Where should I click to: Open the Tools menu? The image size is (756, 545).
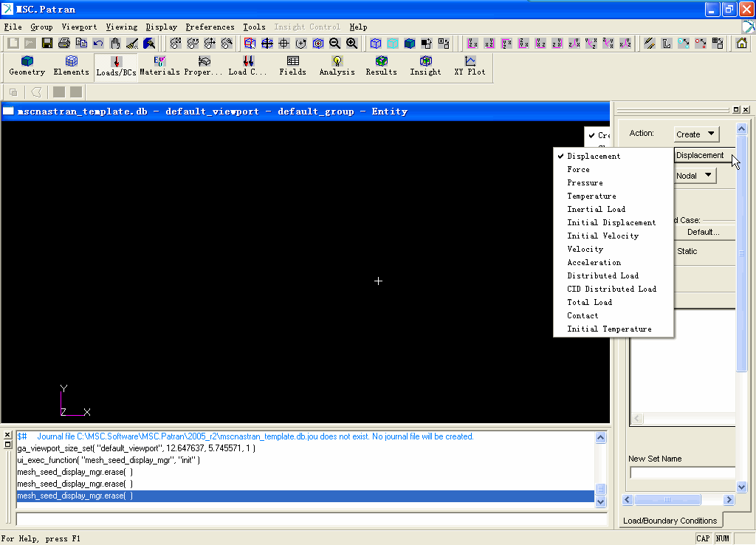254,27
